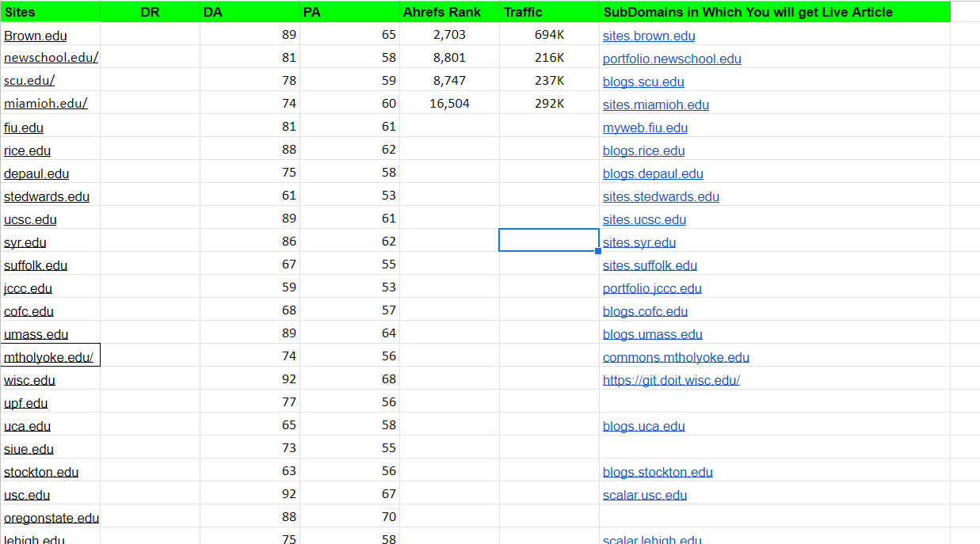The height and width of the screenshot is (544, 980).
Task: Select the PA column header
Action: coord(350,12)
